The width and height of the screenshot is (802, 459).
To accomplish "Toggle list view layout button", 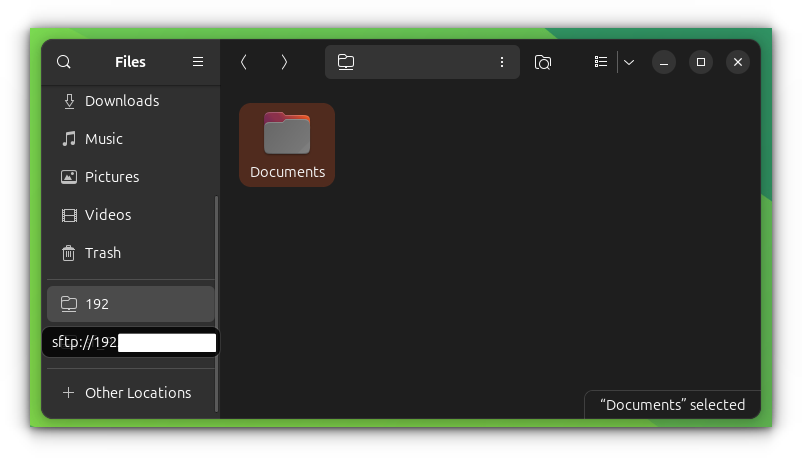I will [x=601, y=62].
